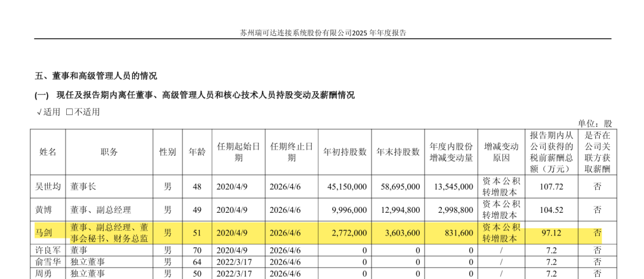Click the age value 50
Screen dimensions: 644x279
(197, 274)
